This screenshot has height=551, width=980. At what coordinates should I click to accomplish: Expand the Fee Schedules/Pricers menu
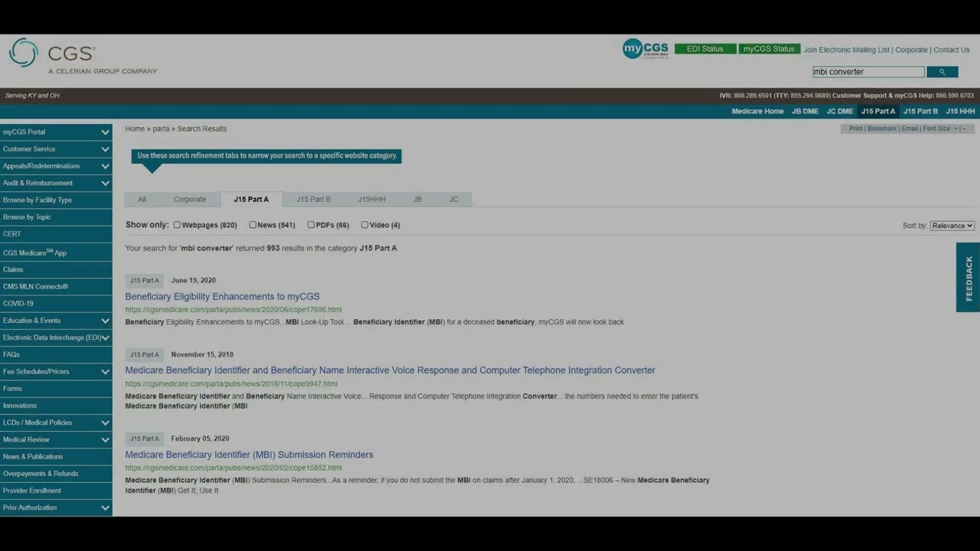click(x=105, y=372)
